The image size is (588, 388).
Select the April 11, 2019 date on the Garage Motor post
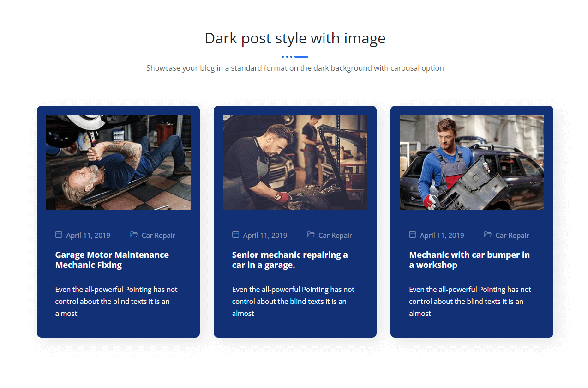coord(88,236)
